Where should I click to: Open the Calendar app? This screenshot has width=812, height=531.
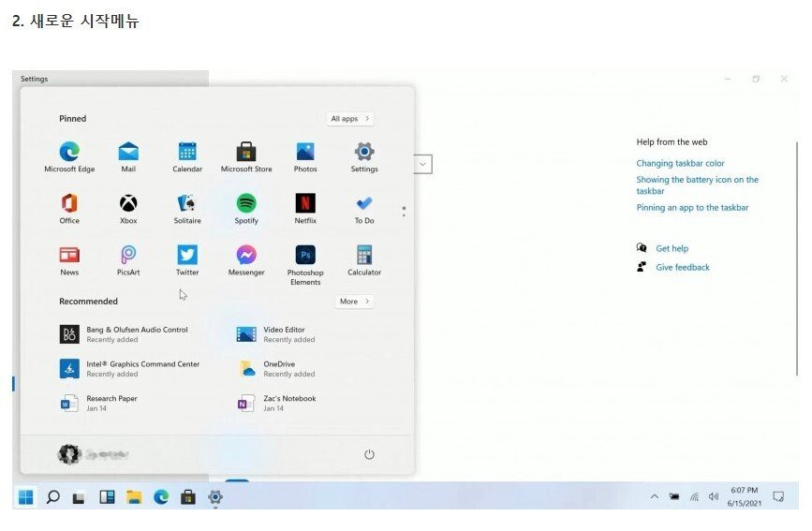point(187,157)
